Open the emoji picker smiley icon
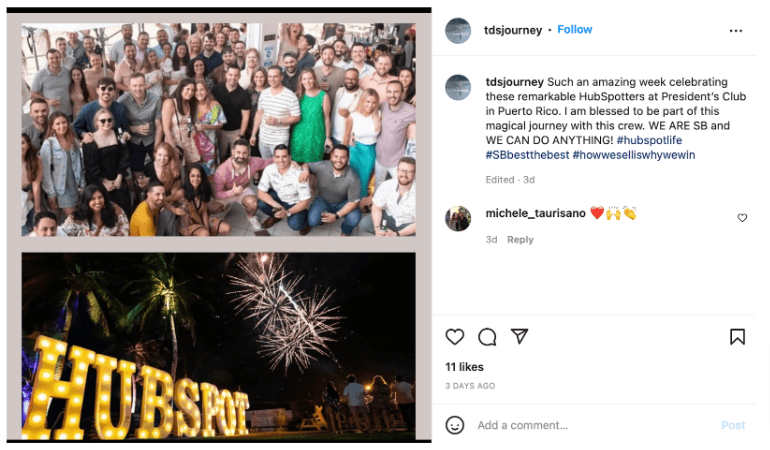The image size is (770, 450). point(455,425)
